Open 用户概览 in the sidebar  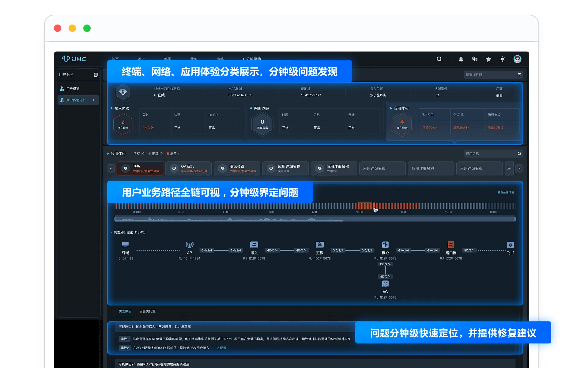pos(73,89)
